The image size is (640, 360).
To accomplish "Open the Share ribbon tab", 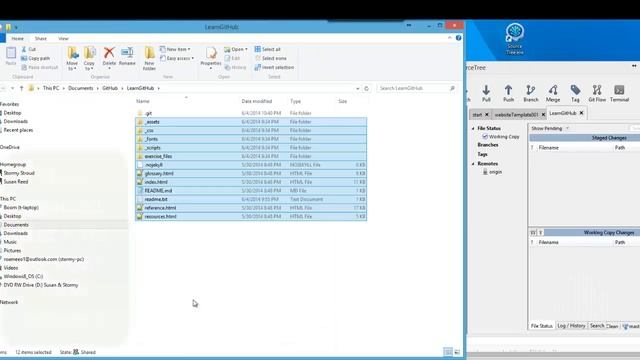I will 40,38.
